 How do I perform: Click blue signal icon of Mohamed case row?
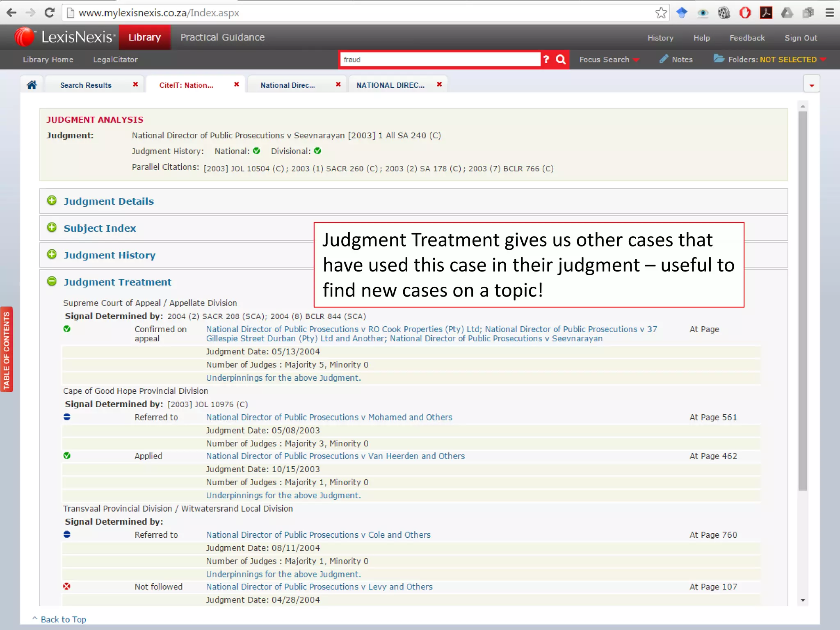[67, 417]
